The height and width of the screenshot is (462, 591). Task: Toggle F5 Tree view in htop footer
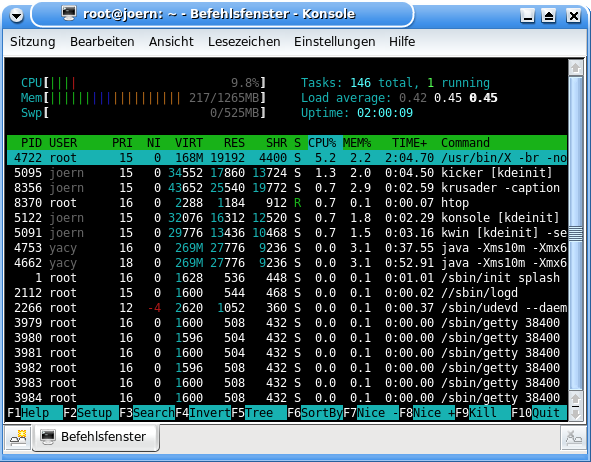pyautogui.click(x=259, y=413)
